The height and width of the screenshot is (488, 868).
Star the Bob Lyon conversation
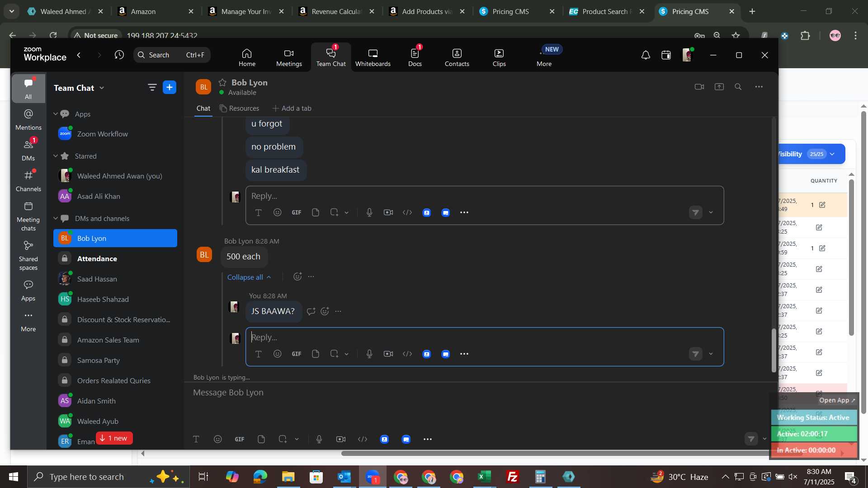click(x=222, y=82)
